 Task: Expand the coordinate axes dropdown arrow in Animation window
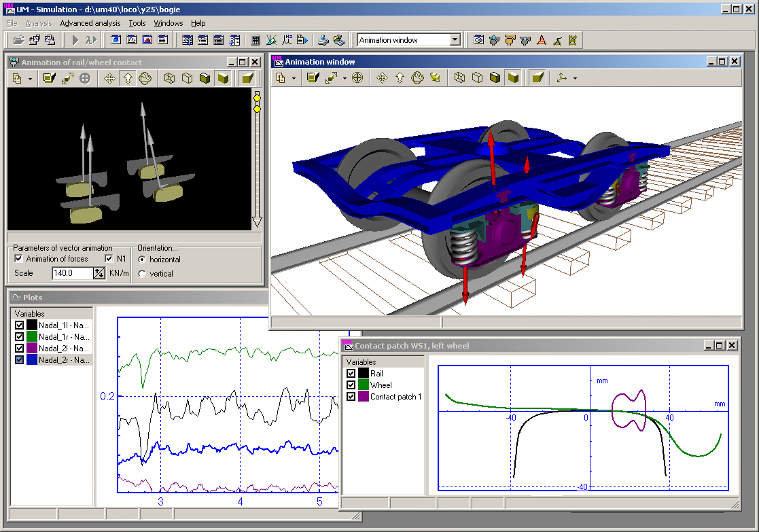point(576,78)
